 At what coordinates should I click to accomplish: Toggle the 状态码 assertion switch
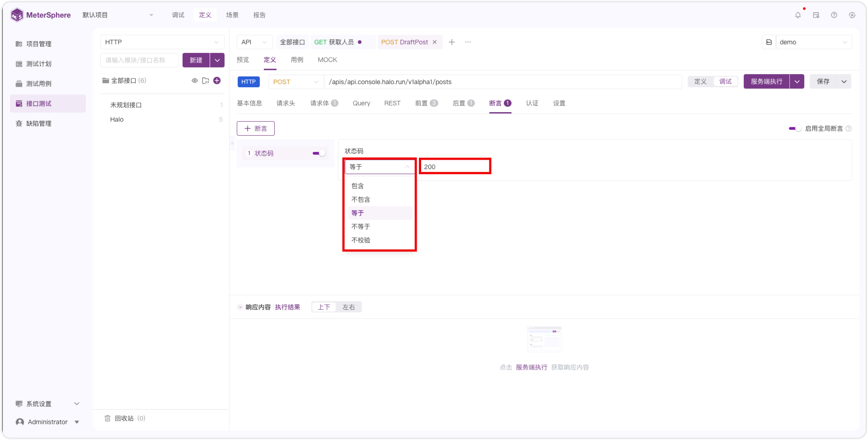tap(319, 153)
